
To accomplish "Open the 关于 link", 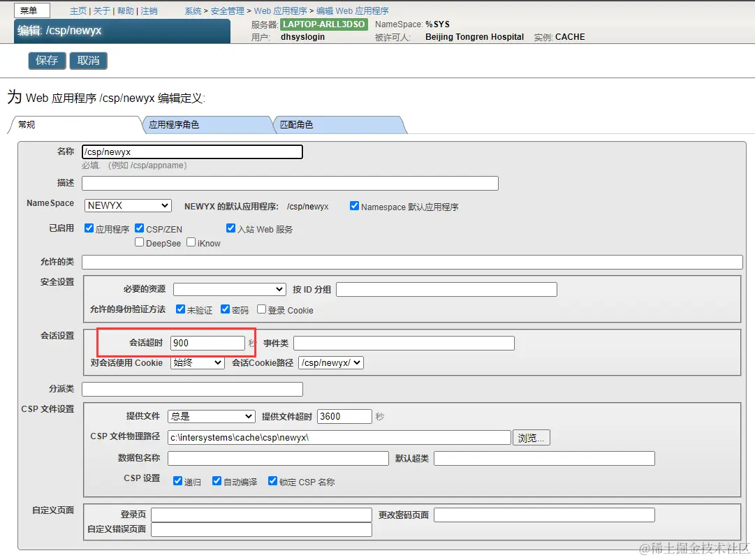I will click(x=101, y=11).
